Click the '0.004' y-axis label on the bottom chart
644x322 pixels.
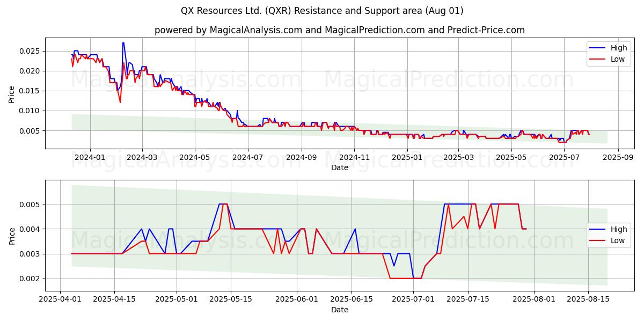(31, 229)
